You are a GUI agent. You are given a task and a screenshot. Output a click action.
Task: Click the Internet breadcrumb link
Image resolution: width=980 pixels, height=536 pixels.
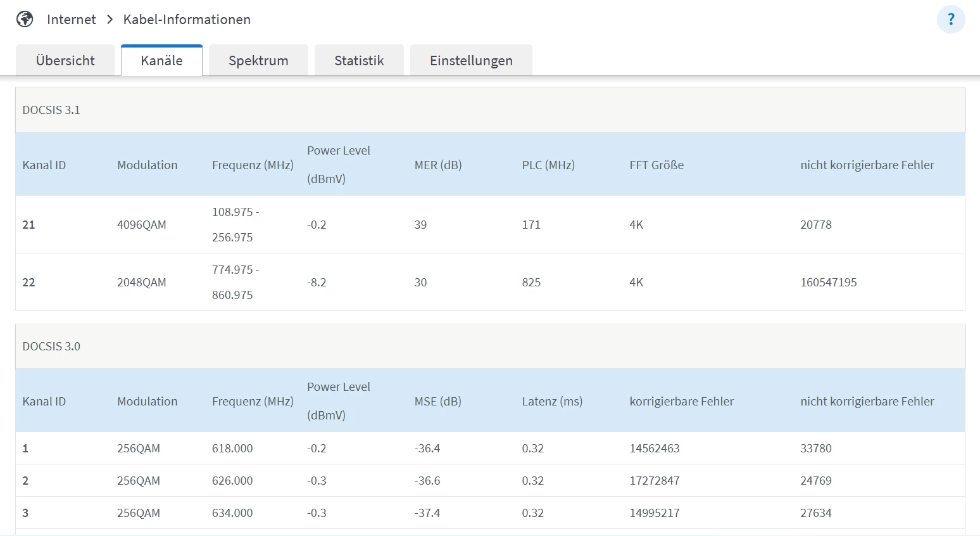(71, 20)
